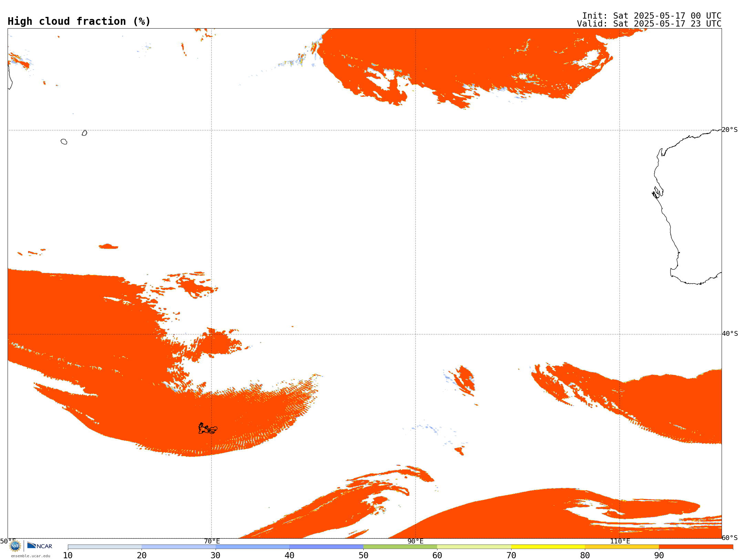The image size is (744, 560).
Task: Click the 90+ orange-red colorbar segment
Action: click(x=696, y=547)
